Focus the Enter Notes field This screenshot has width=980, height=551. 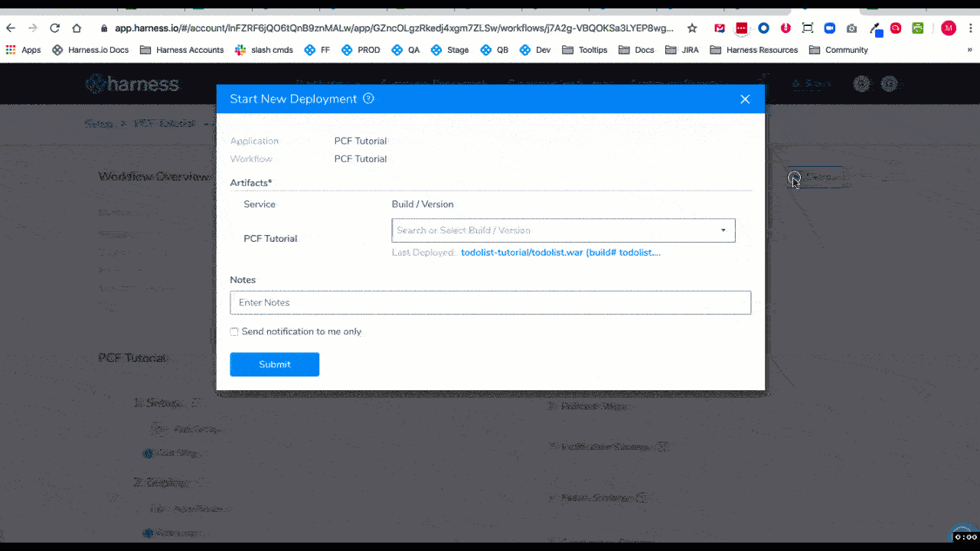490,302
